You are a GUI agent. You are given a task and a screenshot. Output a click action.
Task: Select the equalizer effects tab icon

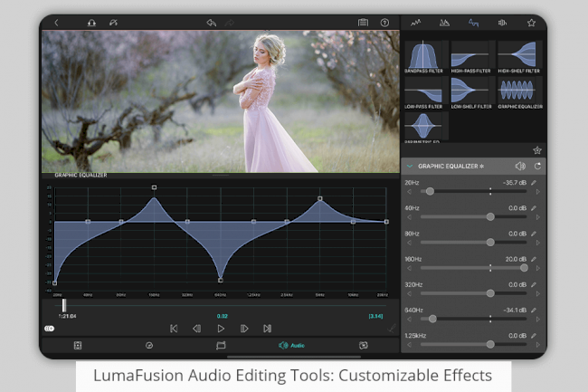tap(473, 23)
